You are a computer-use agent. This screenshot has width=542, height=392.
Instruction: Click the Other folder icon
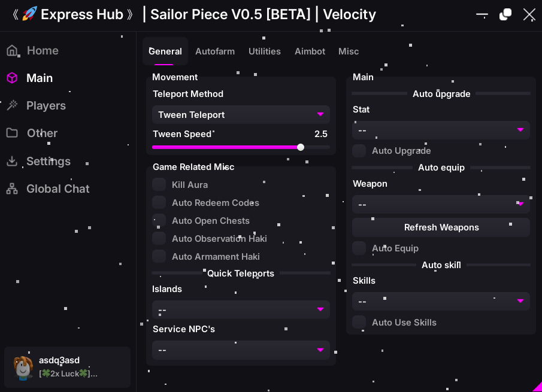12,133
